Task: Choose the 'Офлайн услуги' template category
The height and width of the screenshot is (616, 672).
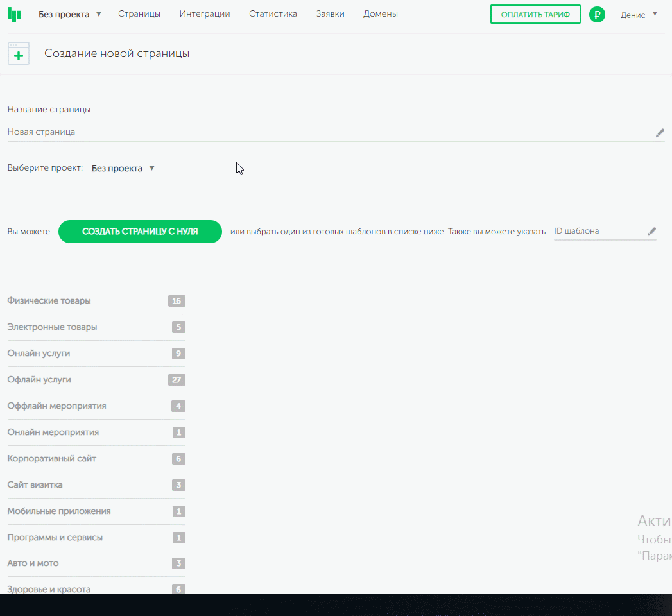Action: pyautogui.click(x=39, y=380)
